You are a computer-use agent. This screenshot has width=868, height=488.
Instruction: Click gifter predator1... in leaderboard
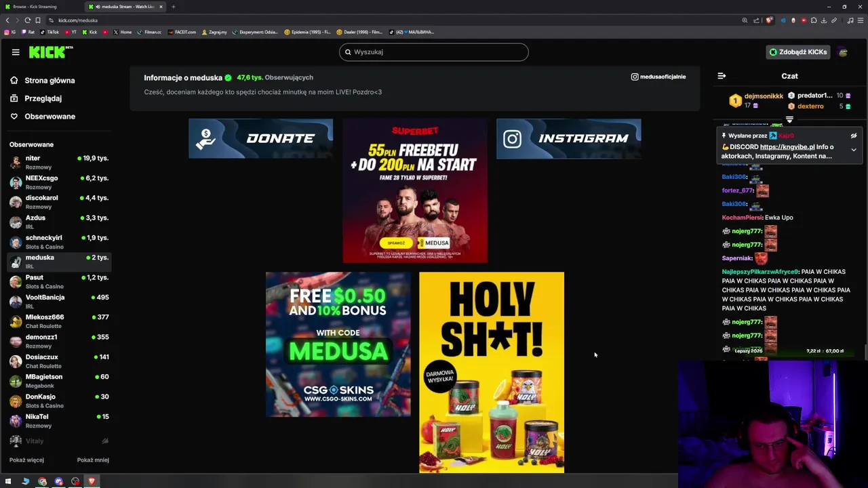click(x=814, y=96)
